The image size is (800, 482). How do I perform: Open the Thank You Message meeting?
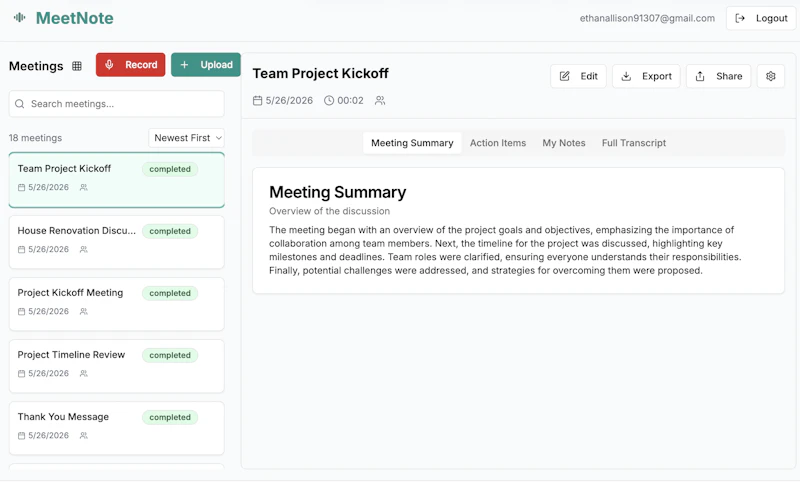[116, 428]
